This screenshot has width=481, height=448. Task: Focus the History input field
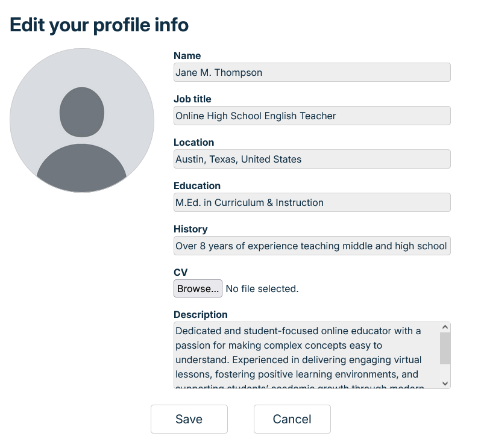tap(312, 246)
